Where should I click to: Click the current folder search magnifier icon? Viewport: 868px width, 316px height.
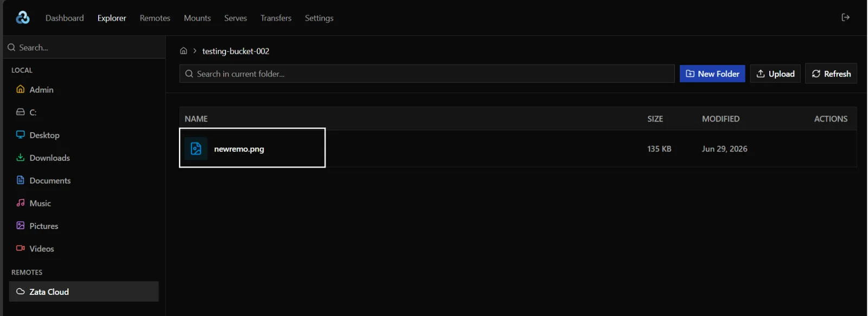(189, 74)
